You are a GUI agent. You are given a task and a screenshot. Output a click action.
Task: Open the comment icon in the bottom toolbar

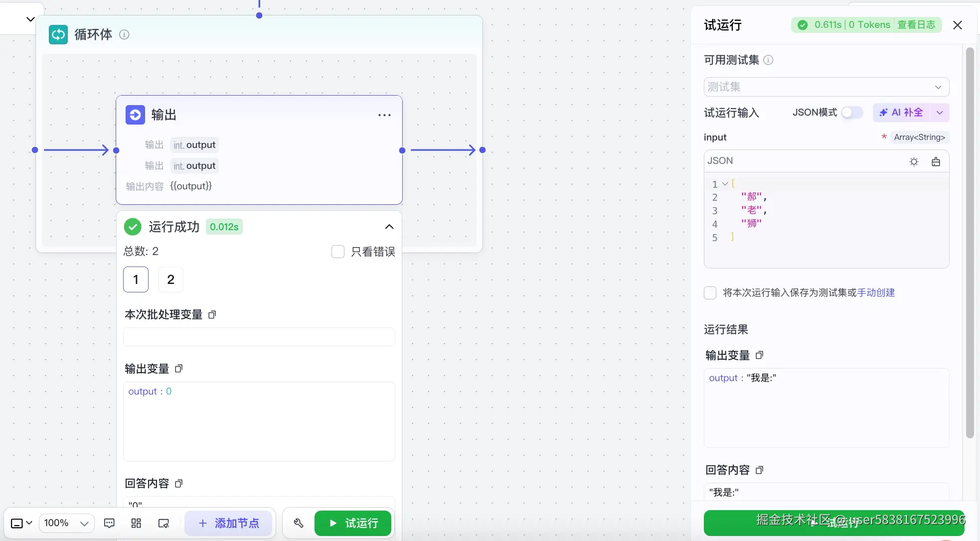click(x=109, y=523)
